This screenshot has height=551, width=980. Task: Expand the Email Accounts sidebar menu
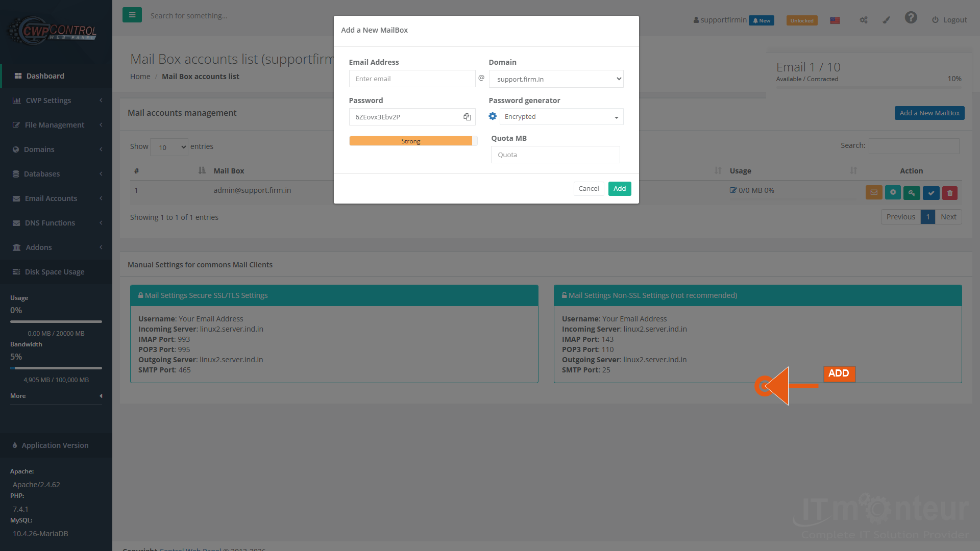click(x=56, y=198)
